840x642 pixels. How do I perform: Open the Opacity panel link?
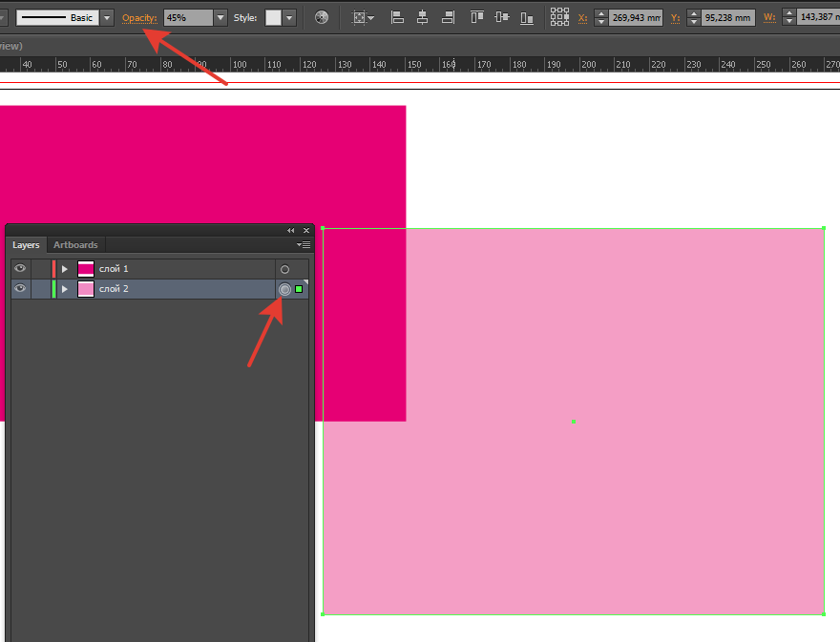tap(139, 18)
